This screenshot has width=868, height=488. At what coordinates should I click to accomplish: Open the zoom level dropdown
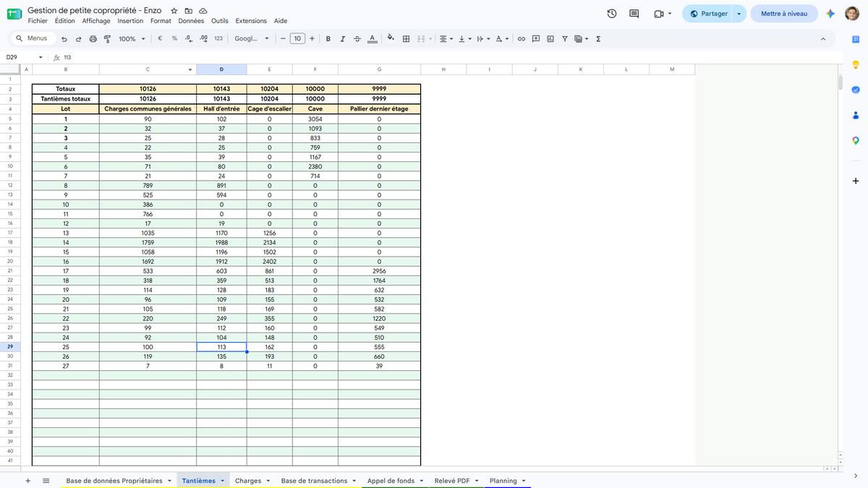click(x=131, y=39)
